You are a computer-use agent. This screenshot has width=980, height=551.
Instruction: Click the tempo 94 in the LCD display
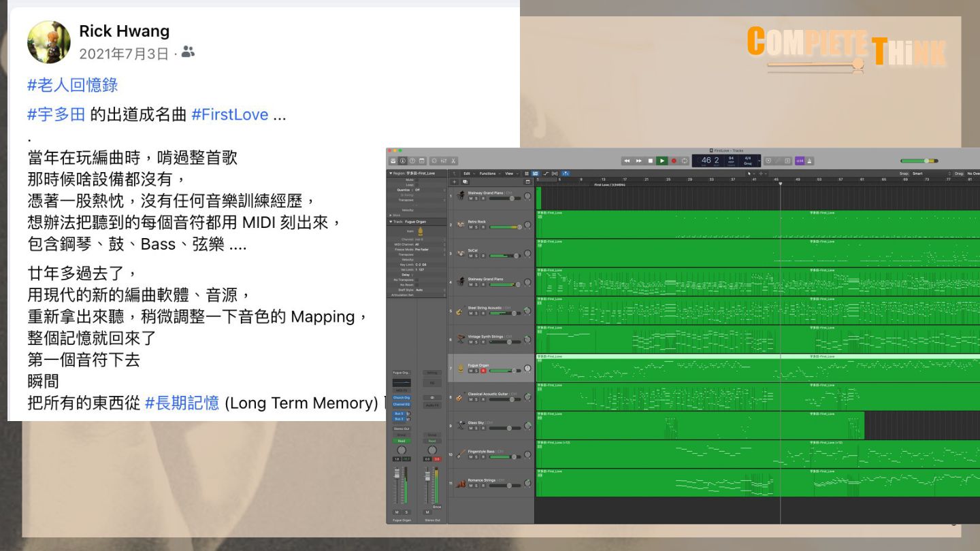[x=731, y=158]
